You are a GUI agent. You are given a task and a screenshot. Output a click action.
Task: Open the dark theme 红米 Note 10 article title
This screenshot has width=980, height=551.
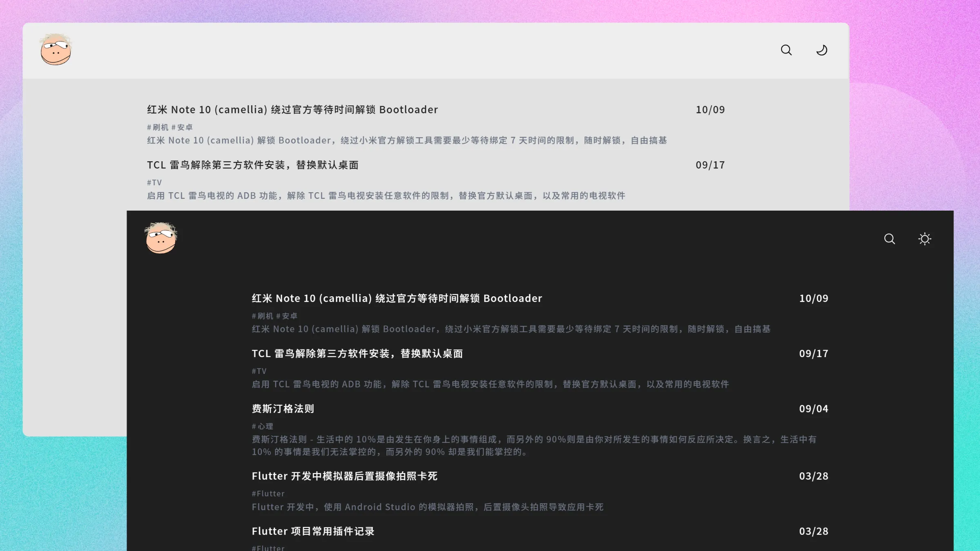tap(396, 298)
